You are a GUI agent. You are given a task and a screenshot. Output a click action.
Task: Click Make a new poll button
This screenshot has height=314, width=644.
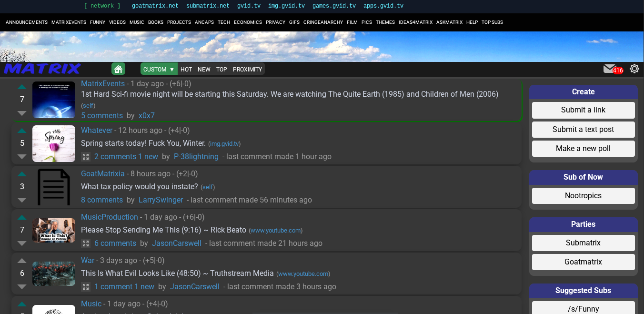click(583, 149)
